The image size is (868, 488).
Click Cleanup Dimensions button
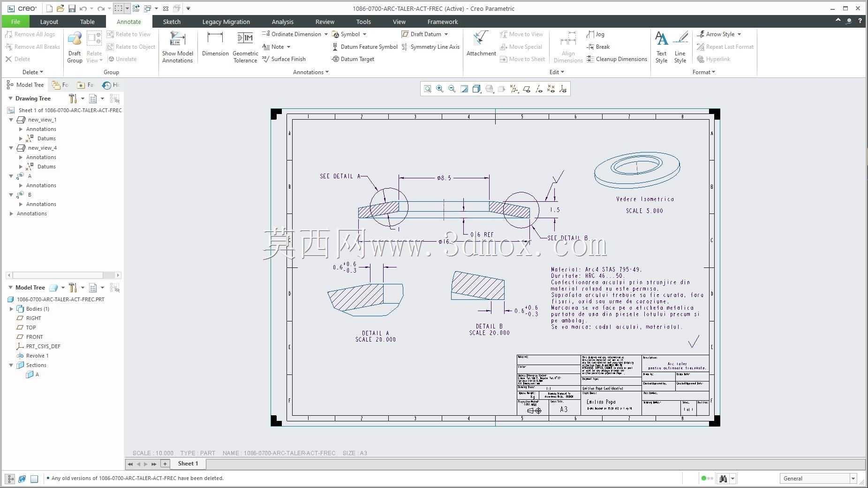point(617,59)
